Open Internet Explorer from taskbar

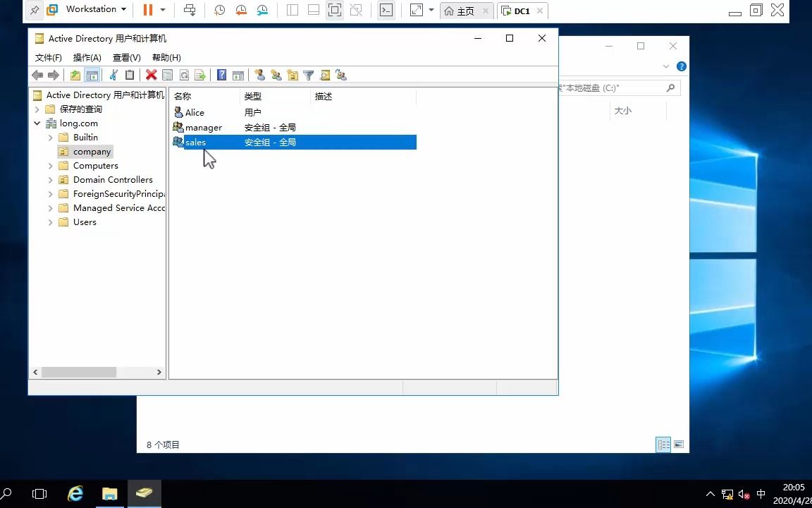pos(75,494)
